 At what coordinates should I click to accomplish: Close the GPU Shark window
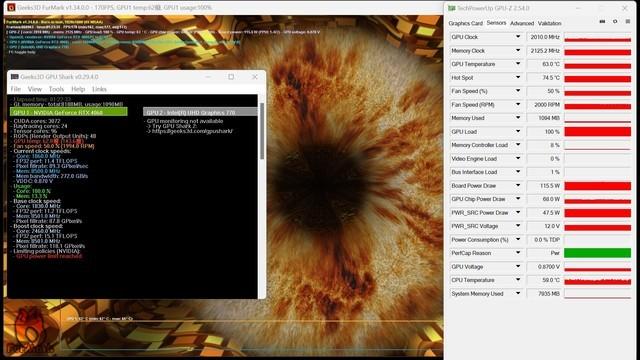255,77
